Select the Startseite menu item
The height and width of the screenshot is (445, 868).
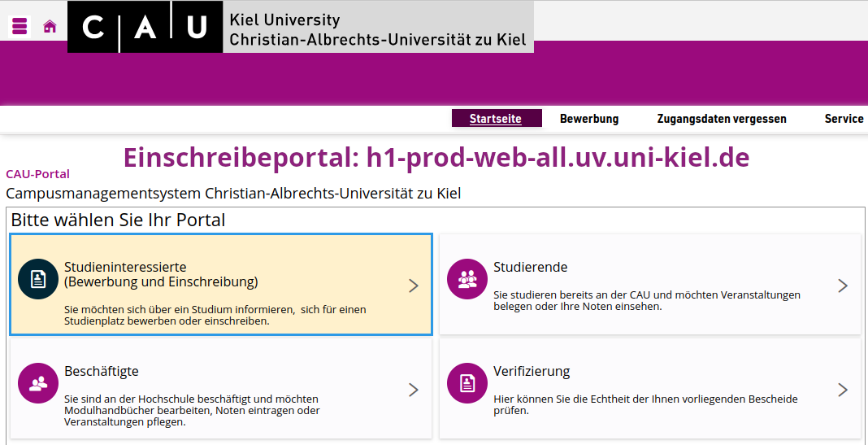point(496,119)
